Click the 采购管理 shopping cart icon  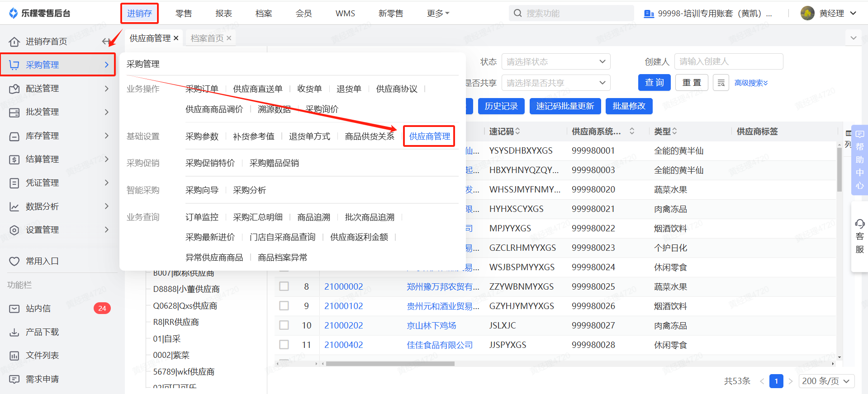click(x=14, y=65)
